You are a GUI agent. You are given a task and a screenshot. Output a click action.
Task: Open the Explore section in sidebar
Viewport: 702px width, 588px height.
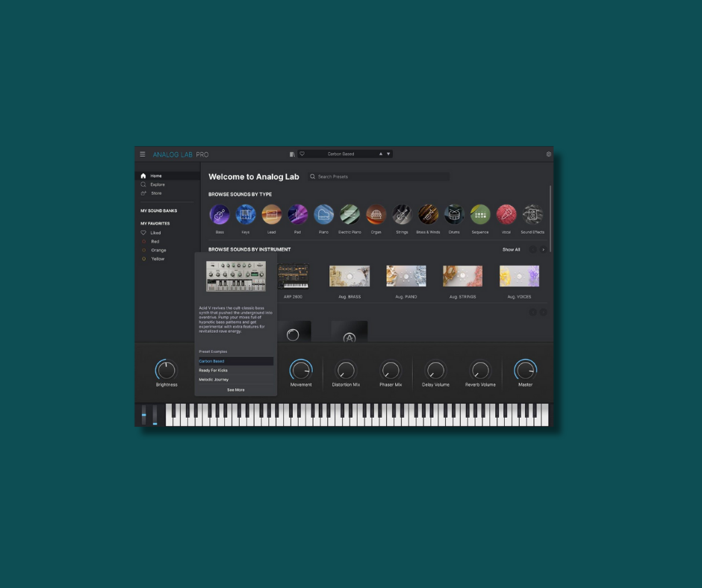[x=157, y=184]
